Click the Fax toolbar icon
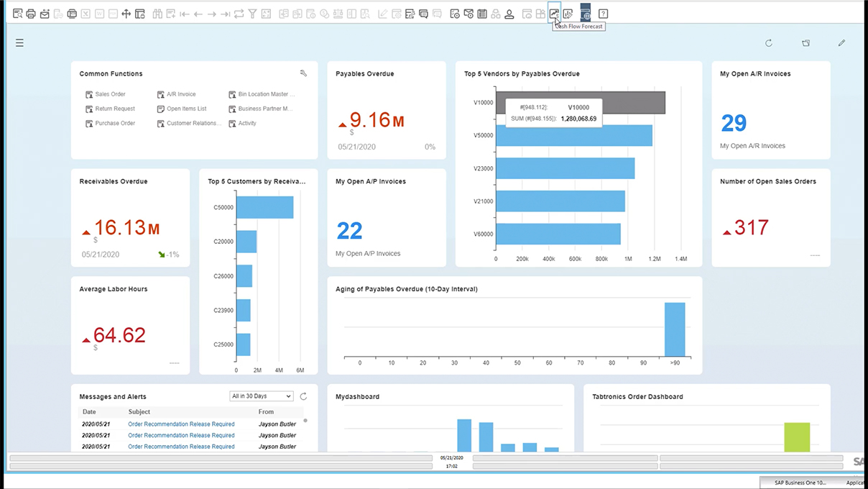 click(x=72, y=14)
